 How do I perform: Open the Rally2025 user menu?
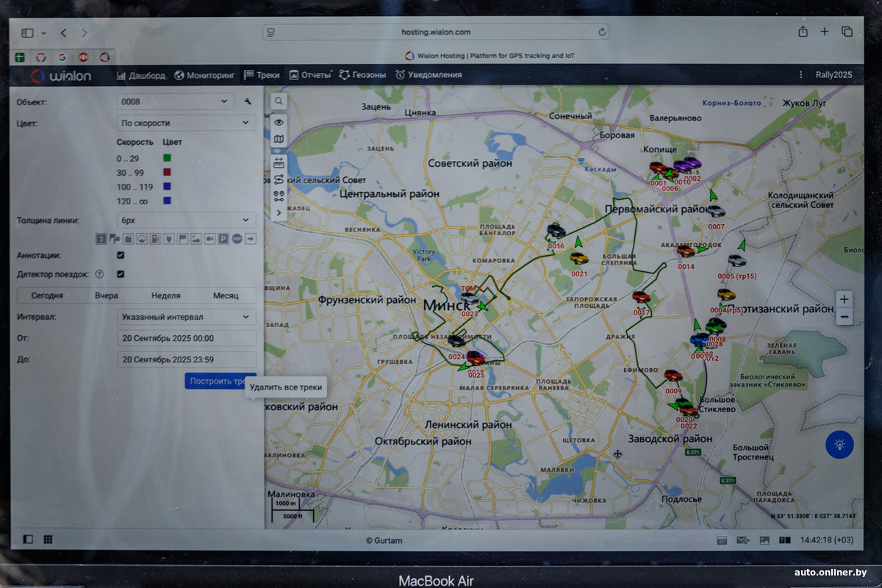[x=833, y=75]
